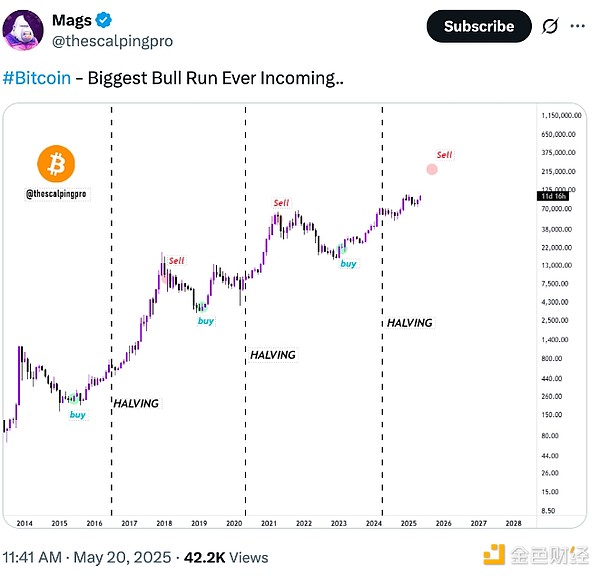Screen dimensions: 600x576
Task: Open the #Bitcoin hashtag link
Action: (38, 78)
